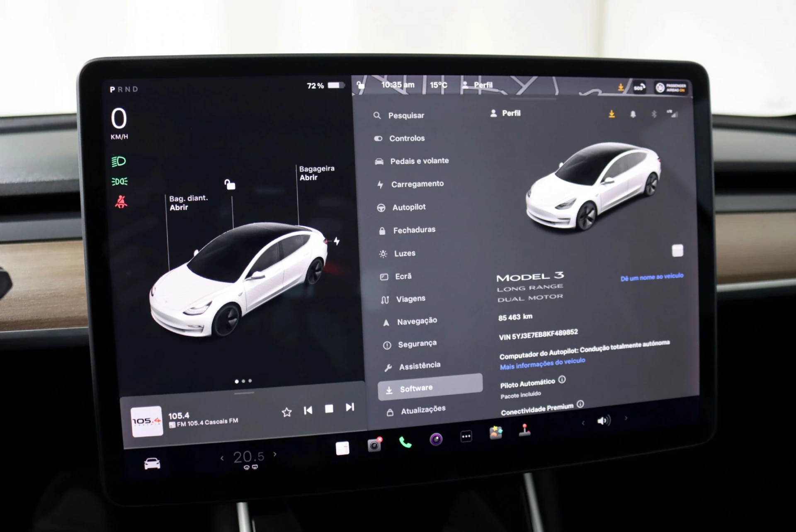Raise volume with the right chevron
Image resolution: width=796 pixels, height=532 pixels.
tap(626, 418)
